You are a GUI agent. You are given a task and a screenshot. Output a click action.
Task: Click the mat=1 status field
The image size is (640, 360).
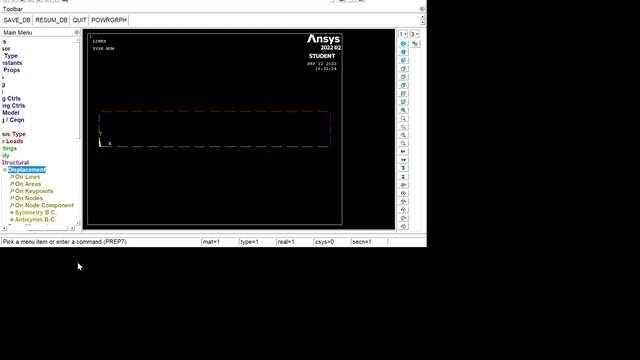tap(219, 242)
